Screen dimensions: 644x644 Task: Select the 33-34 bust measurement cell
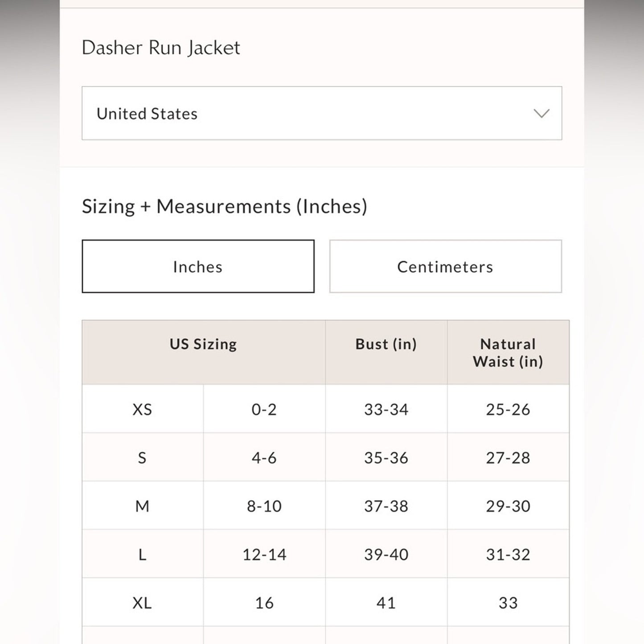click(x=386, y=409)
